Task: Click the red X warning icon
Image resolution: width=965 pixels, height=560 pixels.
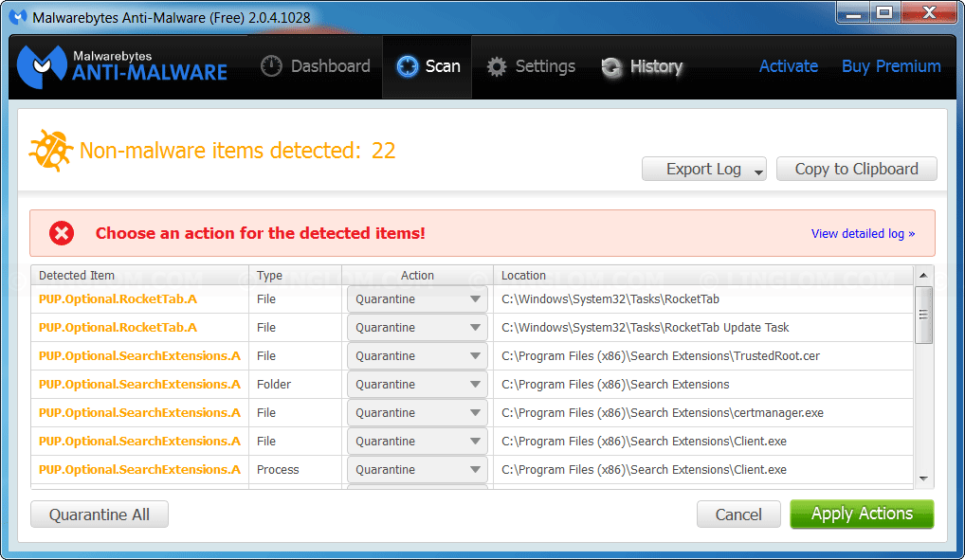Action: [62, 233]
